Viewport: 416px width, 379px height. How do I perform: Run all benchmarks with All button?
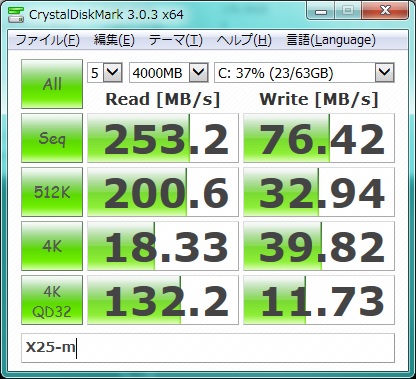(52, 84)
